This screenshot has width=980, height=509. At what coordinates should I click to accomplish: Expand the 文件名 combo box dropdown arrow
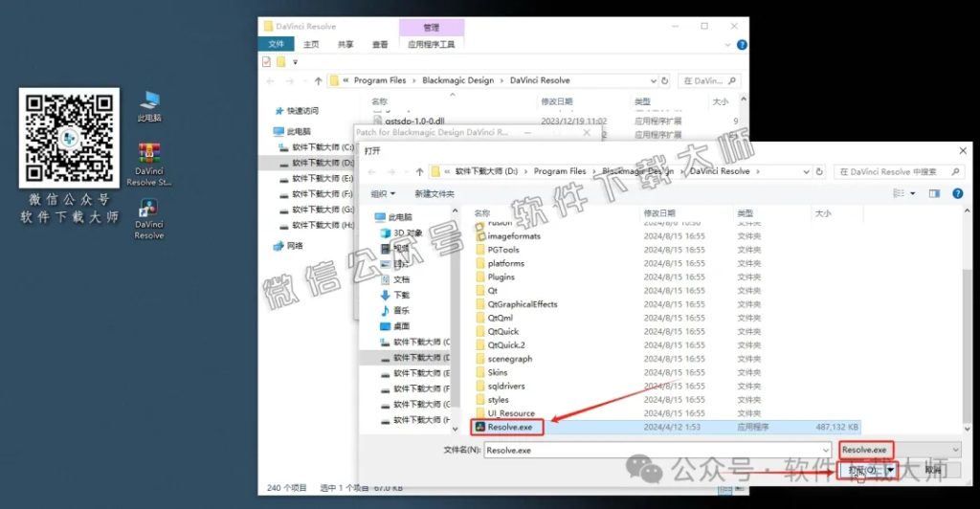coord(826,451)
